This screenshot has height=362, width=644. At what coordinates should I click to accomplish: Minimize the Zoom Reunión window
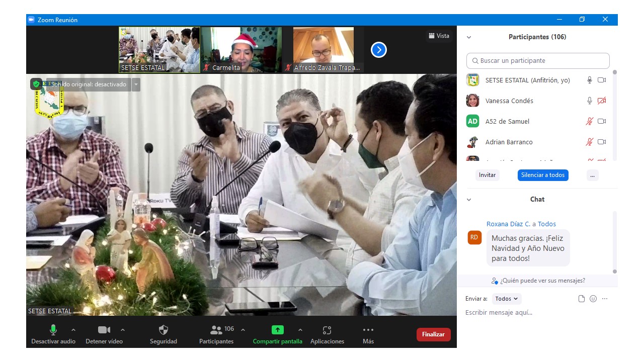[559, 20]
